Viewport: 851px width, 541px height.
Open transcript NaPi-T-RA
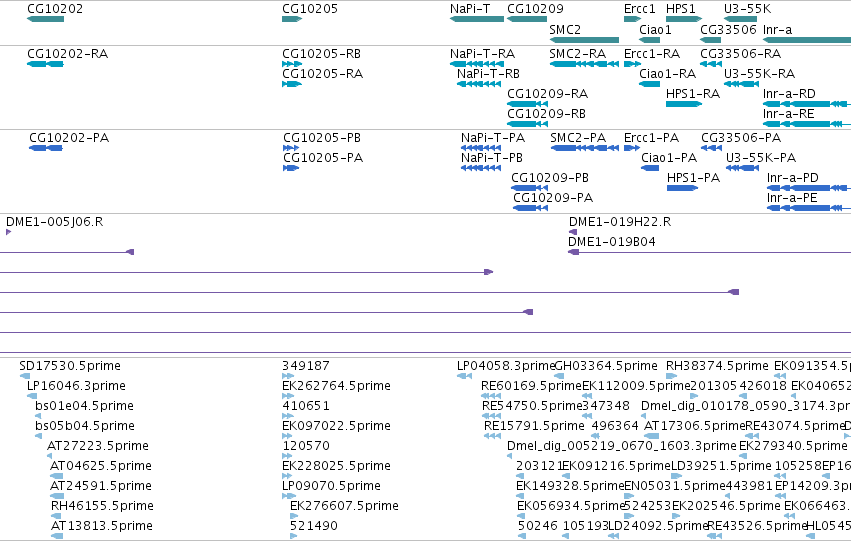click(x=482, y=54)
